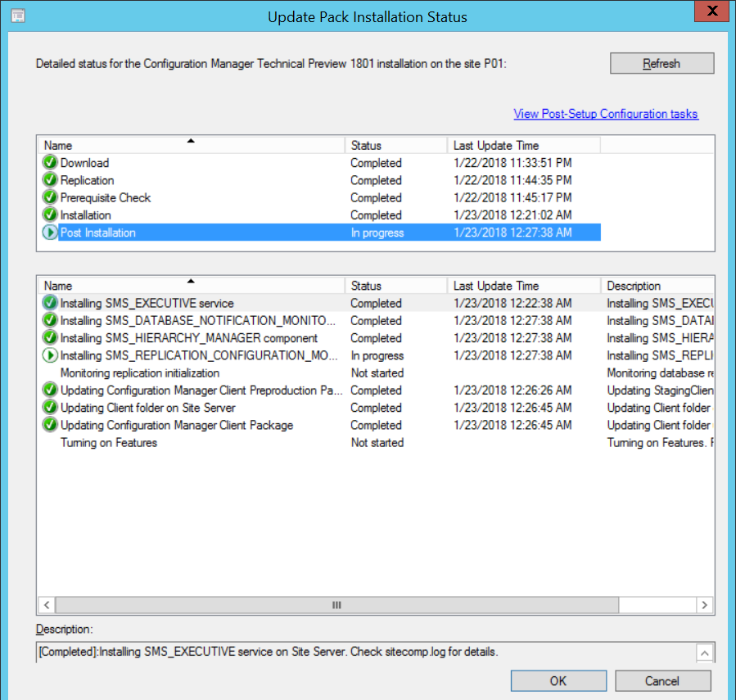Click the 1/22/2018 11:44:35 PM timestamp
The image size is (736, 700).
click(x=512, y=180)
